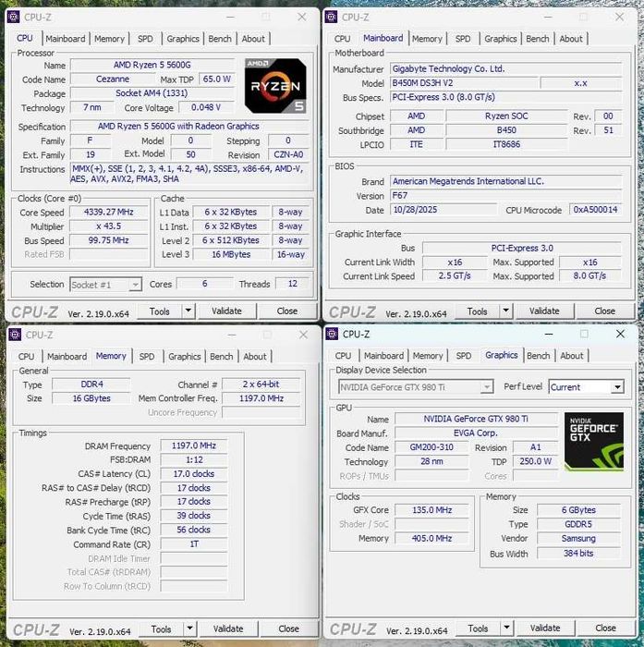
Task: Click Validate in the Memory window
Action: [x=228, y=629]
